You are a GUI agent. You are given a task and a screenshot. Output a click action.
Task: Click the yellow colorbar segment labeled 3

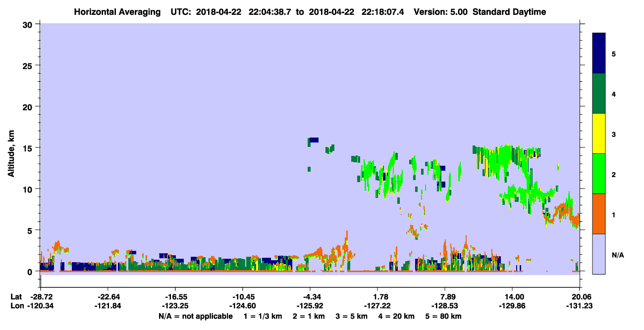599,134
